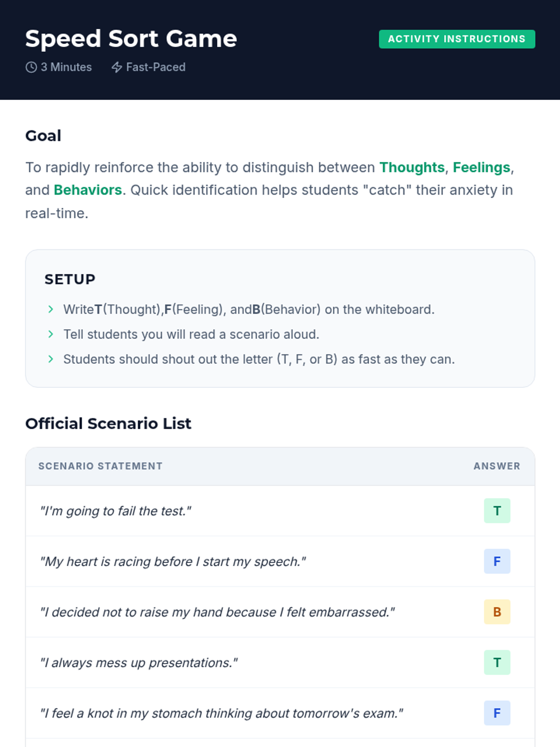
Task: Click the B answer badge for raising hand
Action: [497, 612]
